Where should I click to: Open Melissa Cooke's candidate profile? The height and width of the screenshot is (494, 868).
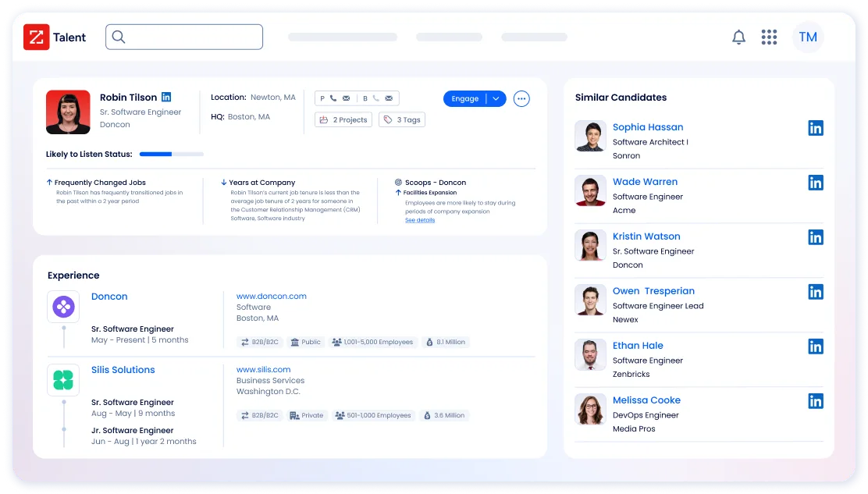[x=646, y=400]
